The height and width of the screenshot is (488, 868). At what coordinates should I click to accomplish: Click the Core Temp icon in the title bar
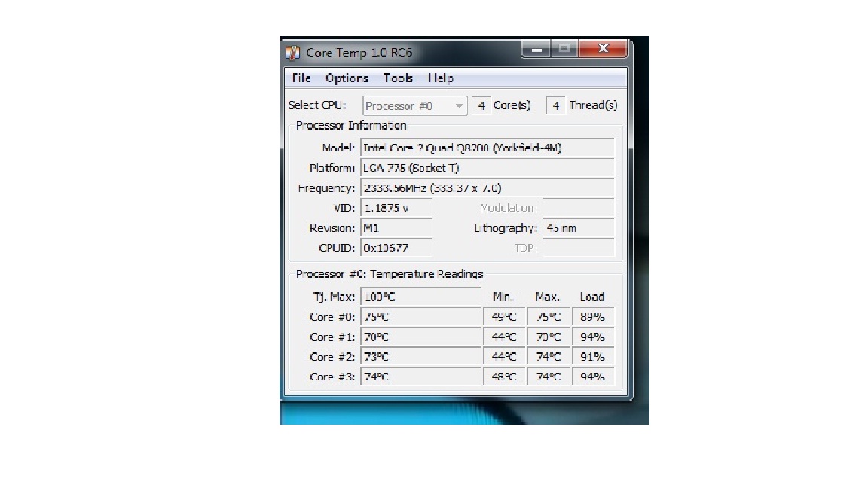coord(292,53)
